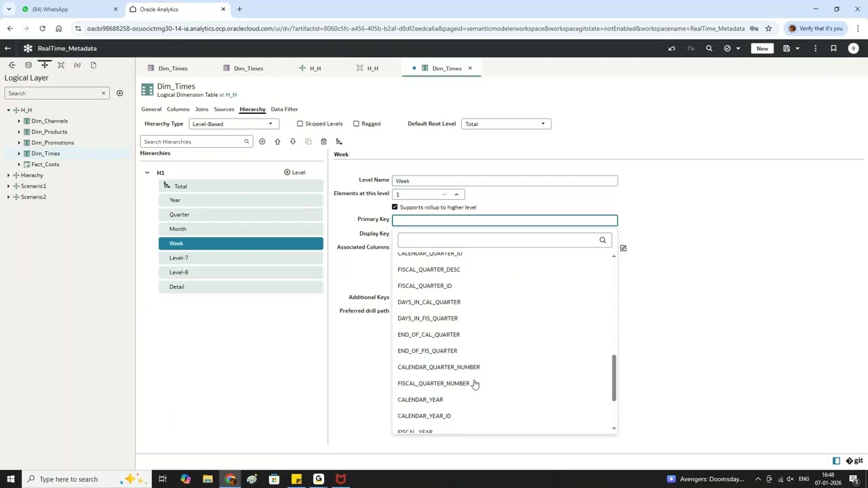Image resolution: width=868 pixels, height=488 pixels.
Task: Open the git status indicator
Action: pos(854,461)
